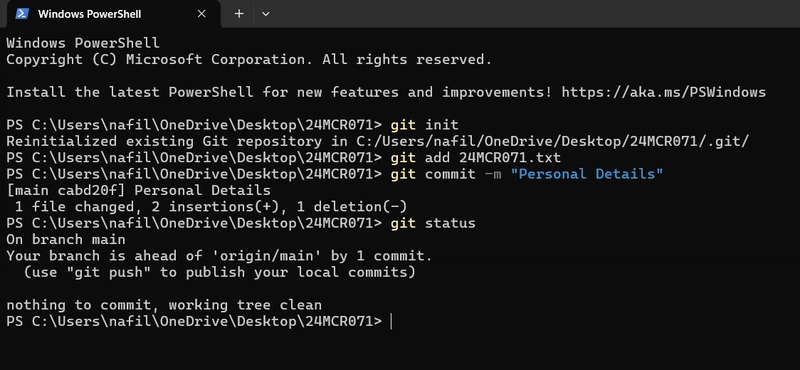Click the "Personal Details" commit message string
Screen dimensions: 800x370
tap(586, 174)
